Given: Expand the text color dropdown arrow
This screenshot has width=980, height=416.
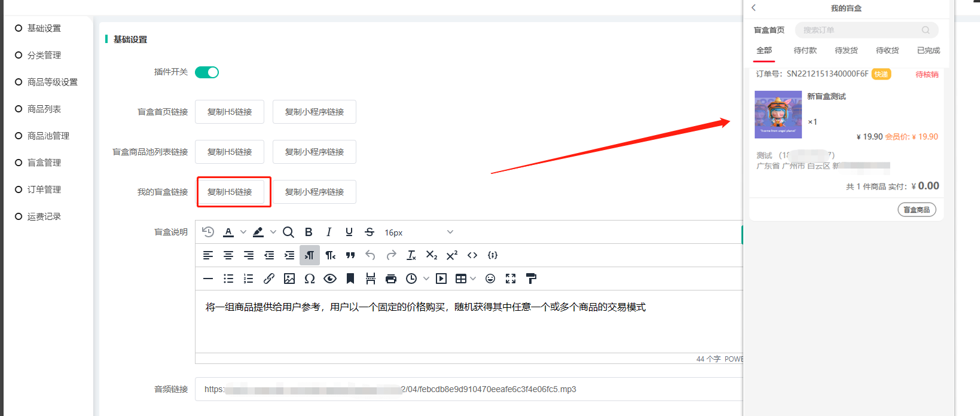Looking at the screenshot, I should click(x=243, y=232).
